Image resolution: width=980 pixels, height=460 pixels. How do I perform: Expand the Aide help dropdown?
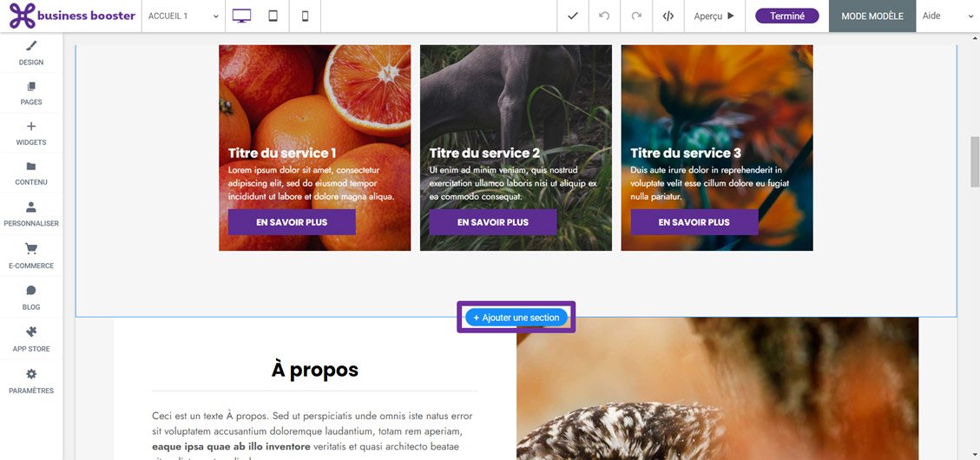(x=947, y=16)
